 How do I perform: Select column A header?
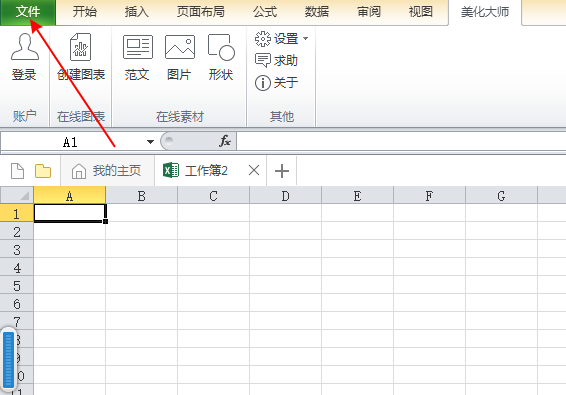click(70, 195)
